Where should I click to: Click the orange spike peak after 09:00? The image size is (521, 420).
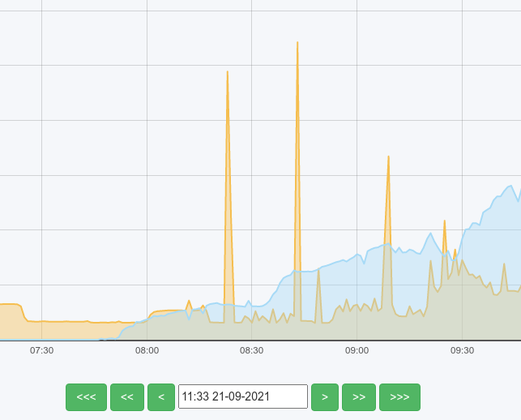[388, 157]
